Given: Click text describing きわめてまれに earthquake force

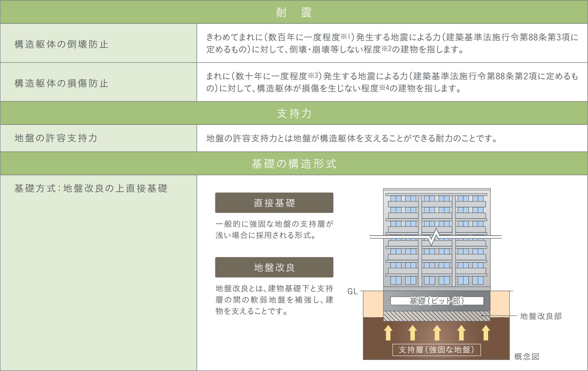Looking at the screenshot, I should pos(392,43).
